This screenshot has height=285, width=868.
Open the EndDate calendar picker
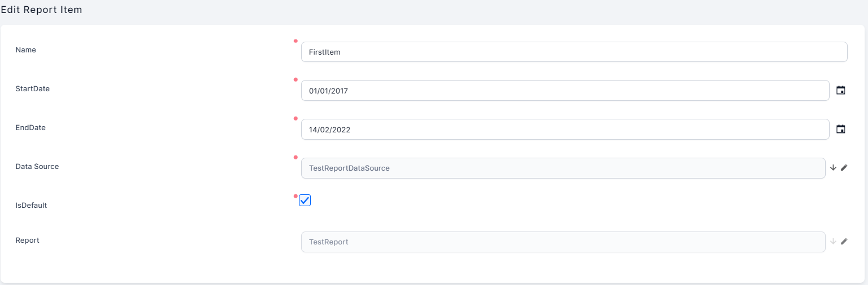840,130
